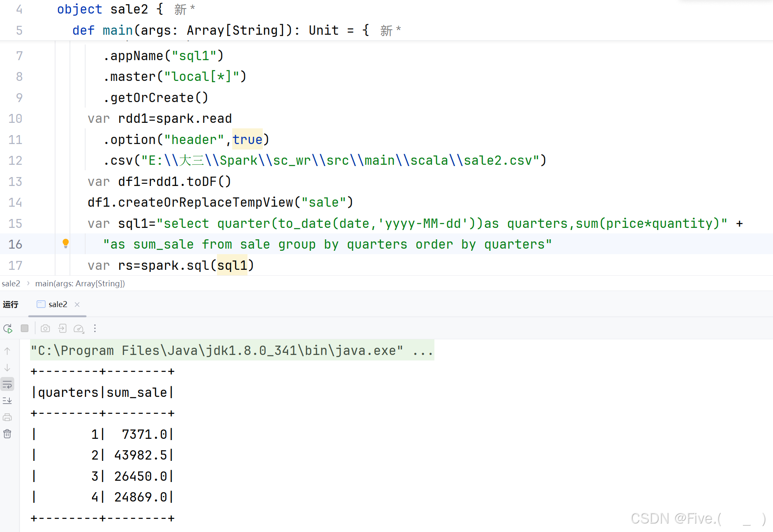
Task: Click the yellow lightbulb intention icon
Action: [x=66, y=244]
